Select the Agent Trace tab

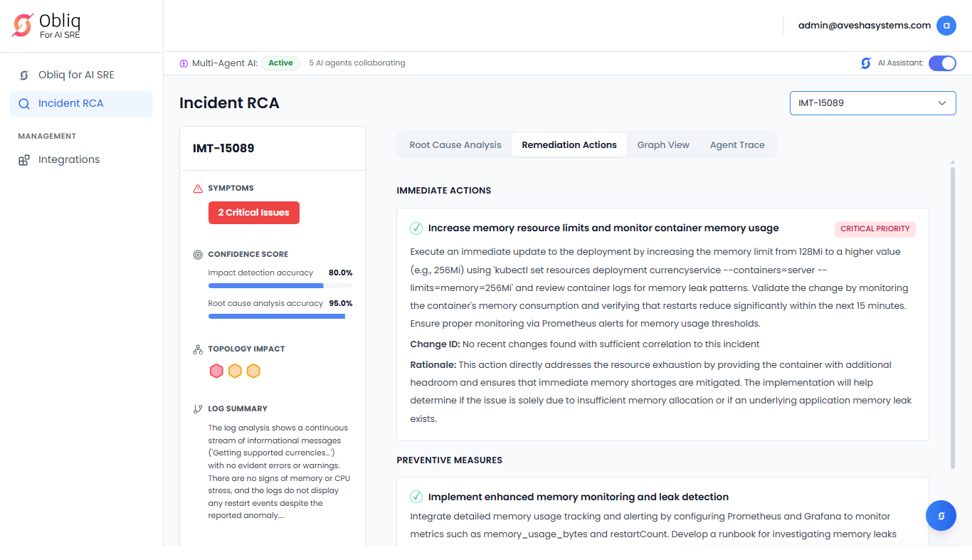(x=737, y=145)
